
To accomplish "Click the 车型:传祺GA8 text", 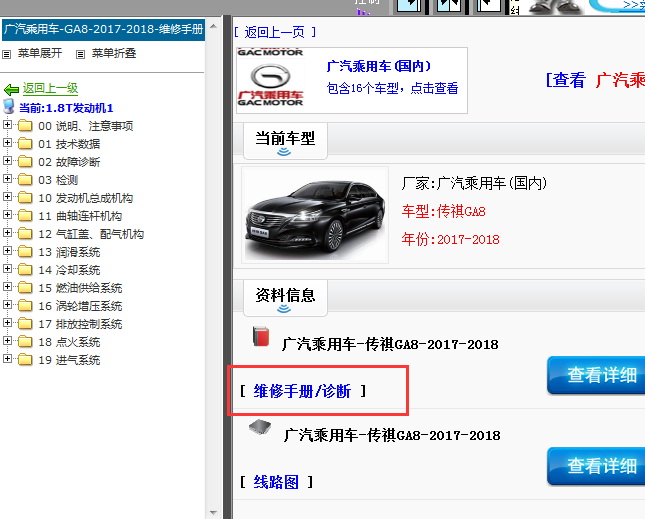I will click(443, 211).
